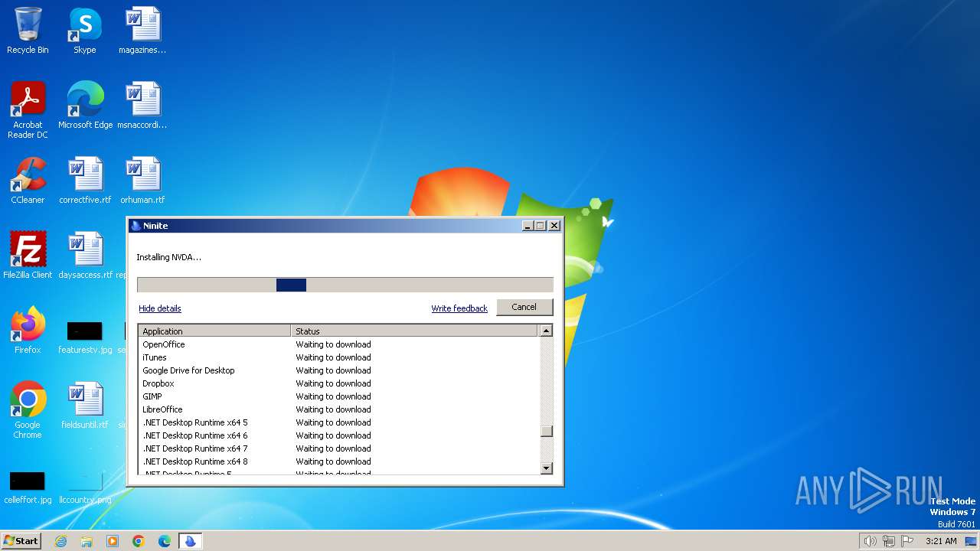Open Edge from the taskbar
Viewport: 980px width, 551px height.
165,541
